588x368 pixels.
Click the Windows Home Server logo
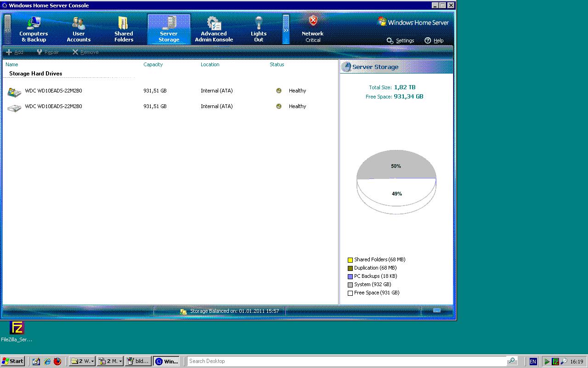pos(413,22)
